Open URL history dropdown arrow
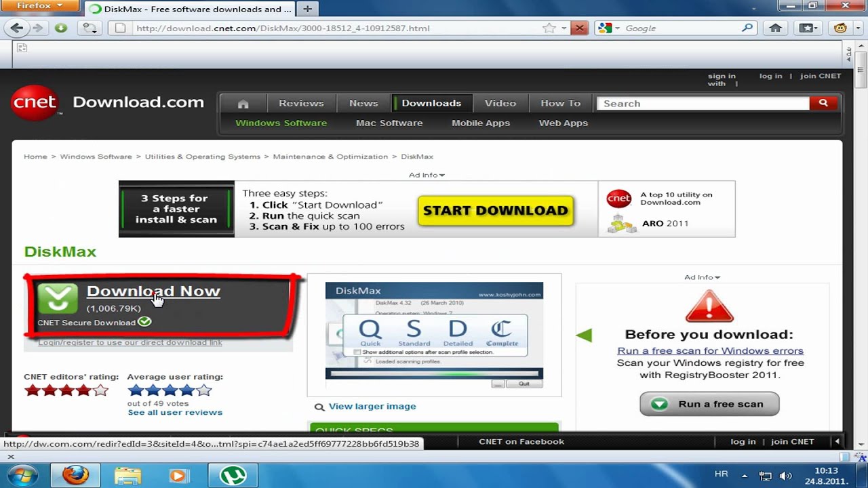The width and height of the screenshot is (868, 488). (563, 28)
